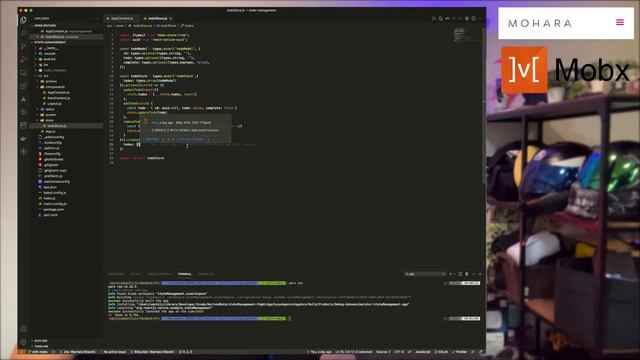
Task: Click the Run code icon in editor toolbar
Action: 433,18
